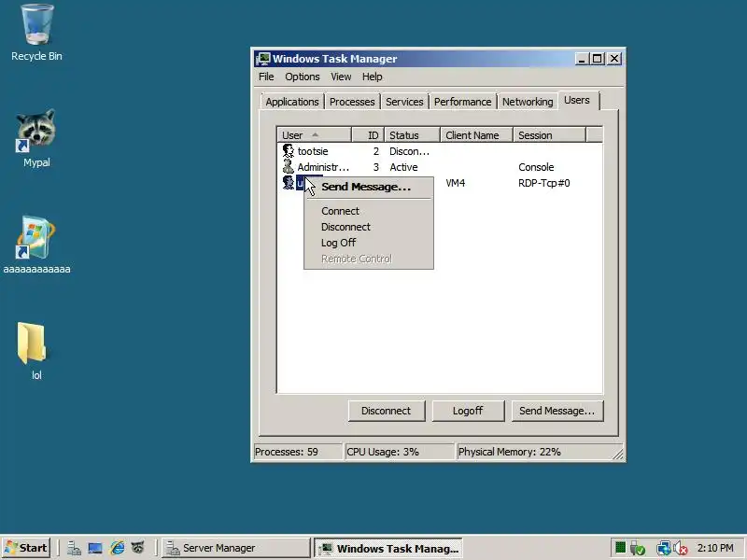Click Windows Task Manager taskbar button
Screen dimensions: 747x560
[388, 548]
